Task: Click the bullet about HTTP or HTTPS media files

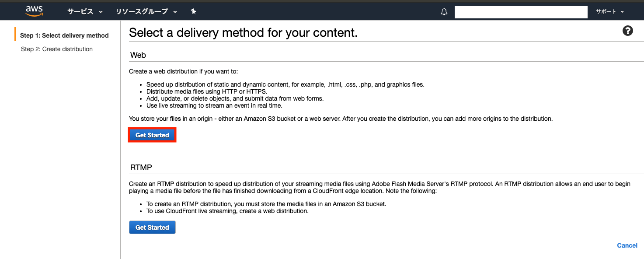Action: [207, 91]
